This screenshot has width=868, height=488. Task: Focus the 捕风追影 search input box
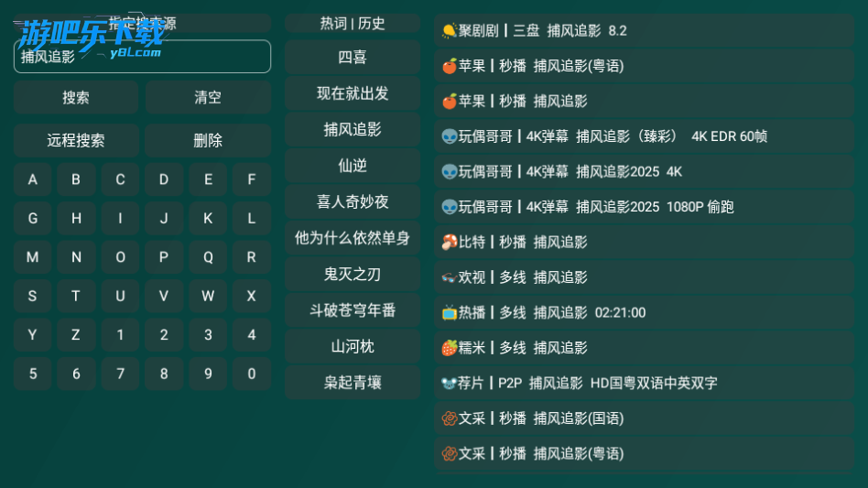(x=142, y=56)
